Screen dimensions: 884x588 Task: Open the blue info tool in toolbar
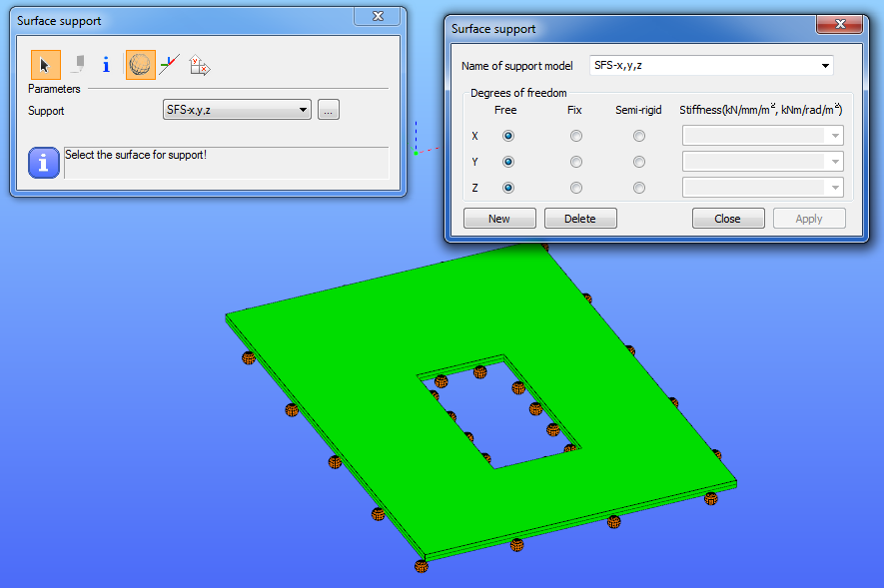(x=106, y=65)
